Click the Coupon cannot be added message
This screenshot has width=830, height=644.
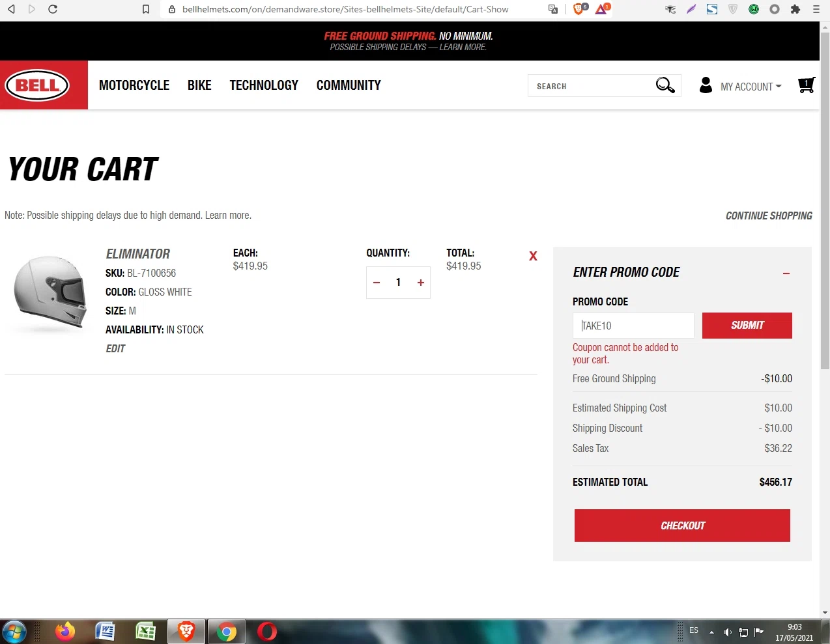(x=625, y=354)
